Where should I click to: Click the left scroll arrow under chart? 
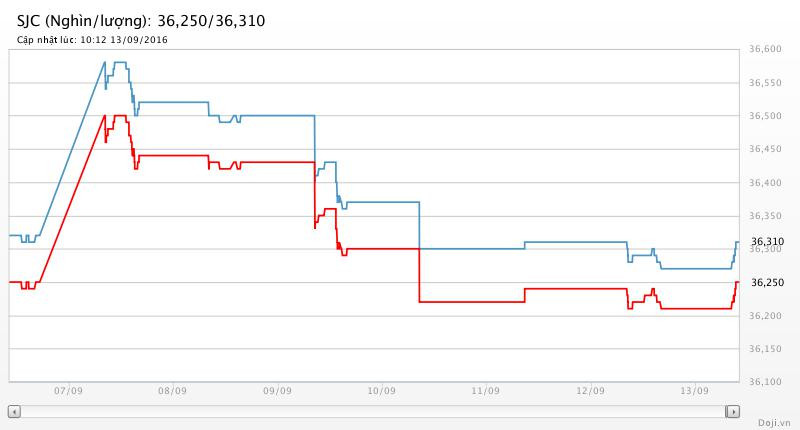click(14, 411)
